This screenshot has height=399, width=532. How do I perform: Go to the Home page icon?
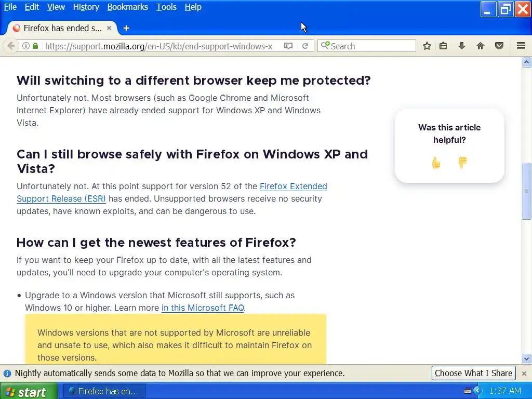coord(481,46)
